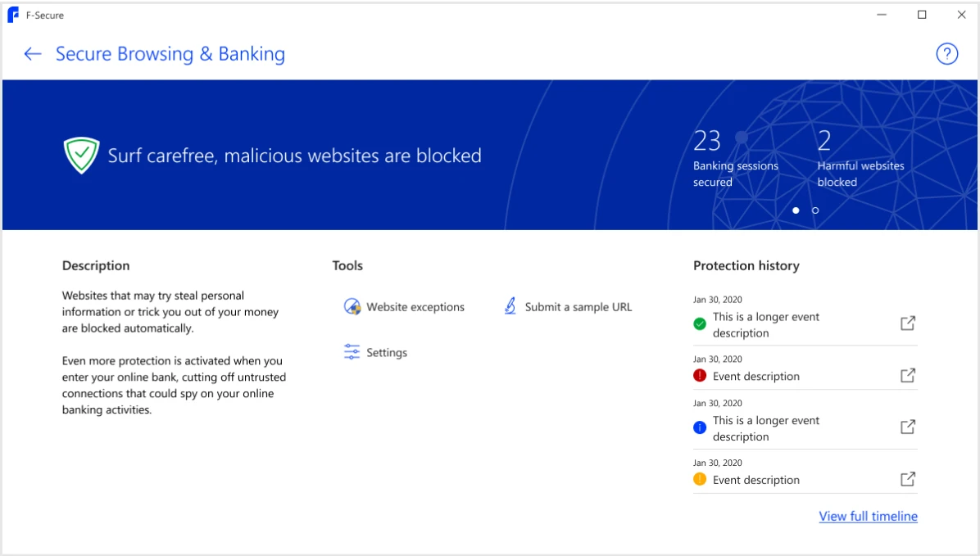980x556 pixels.
Task: Open red alert event's external link icon
Action: point(907,376)
